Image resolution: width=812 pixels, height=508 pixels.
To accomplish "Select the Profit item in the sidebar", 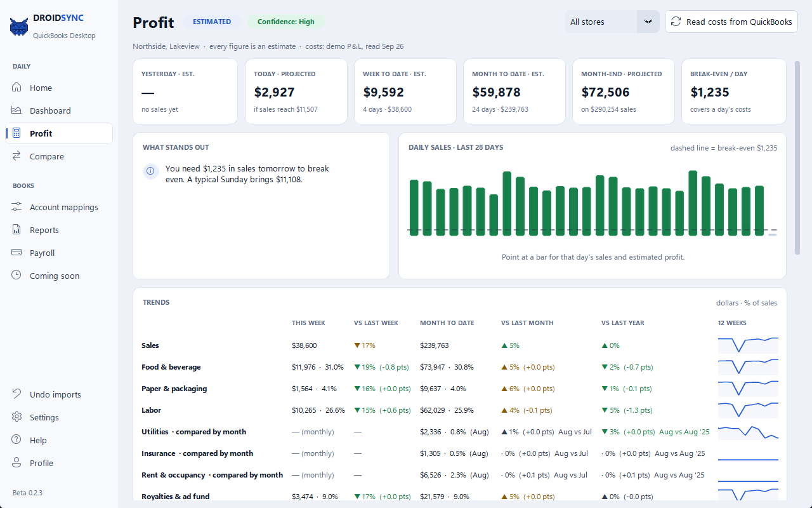I will [59, 133].
